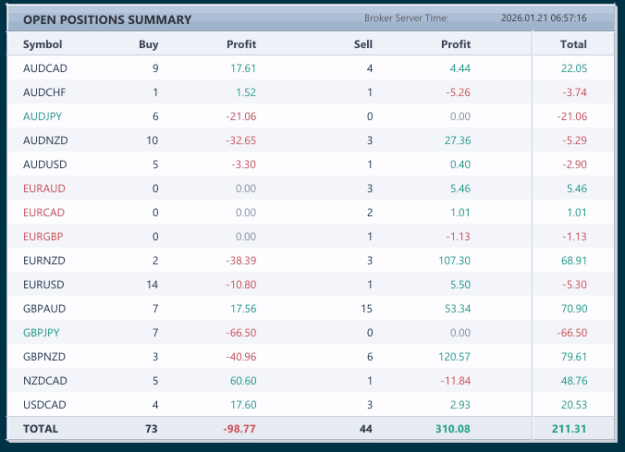Click GBPNZD sell profit 120.57

click(454, 357)
